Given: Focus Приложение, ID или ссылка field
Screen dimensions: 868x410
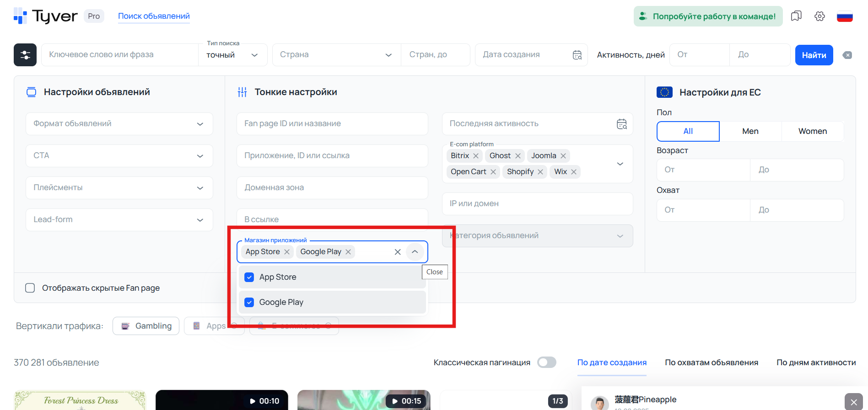Looking at the screenshot, I should click(x=332, y=156).
